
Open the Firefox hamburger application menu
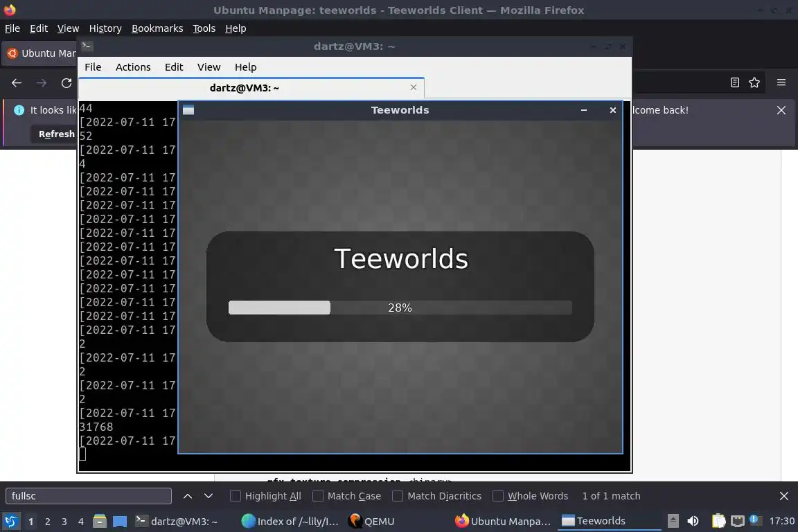click(781, 82)
